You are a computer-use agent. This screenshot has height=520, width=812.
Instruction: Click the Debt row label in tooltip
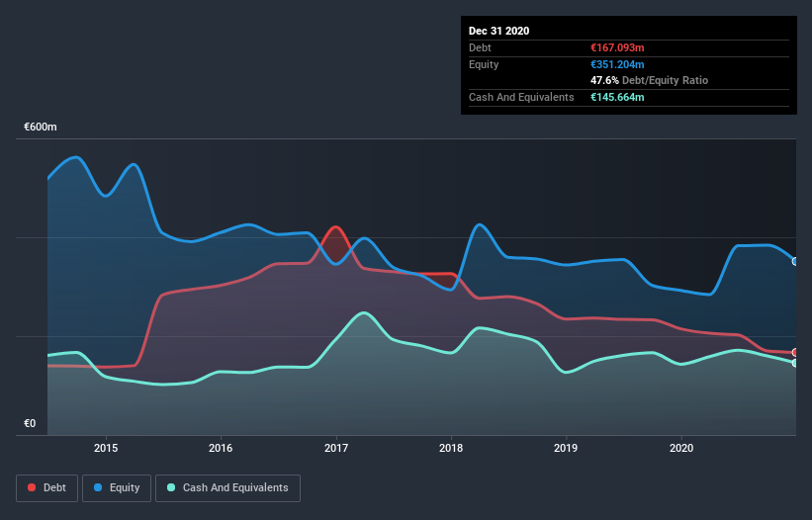(480, 47)
